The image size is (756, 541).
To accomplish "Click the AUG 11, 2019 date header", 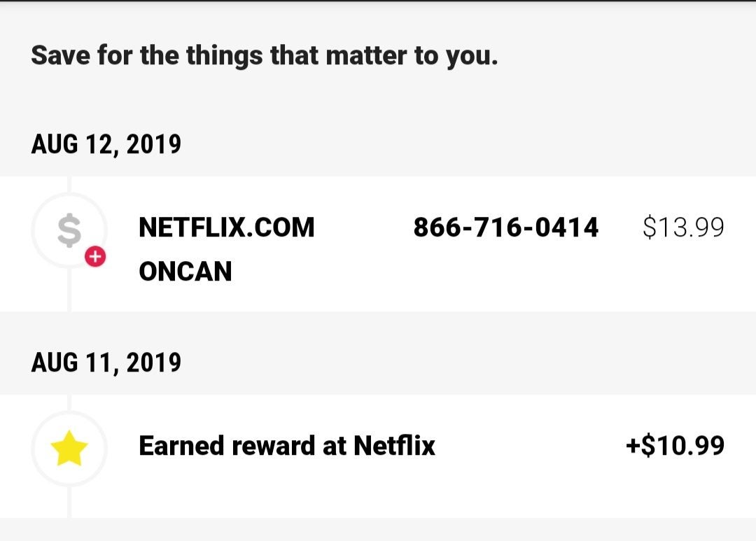I will (x=106, y=363).
